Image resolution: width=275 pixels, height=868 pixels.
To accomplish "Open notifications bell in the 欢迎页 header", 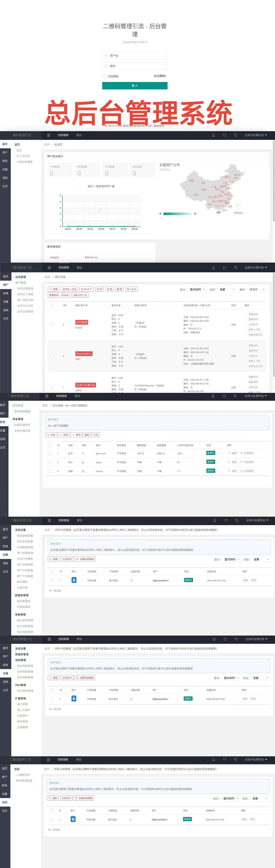I will (x=213, y=135).
